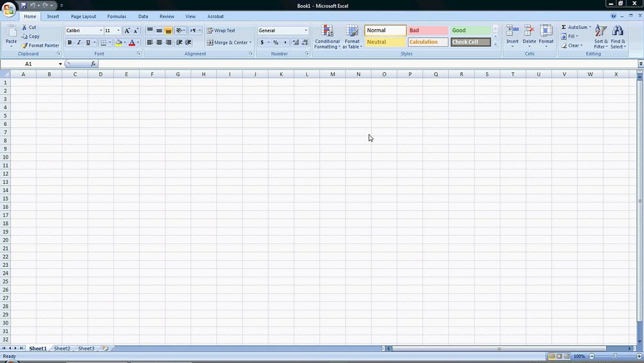Increase decimal places
Screen dimensions: 644x363
tap(296, 43)
